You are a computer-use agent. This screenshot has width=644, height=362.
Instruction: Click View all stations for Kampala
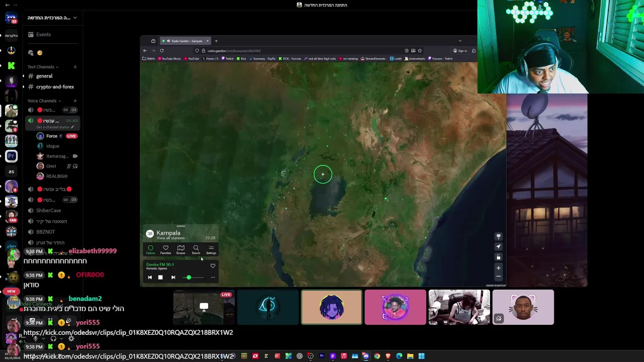171,238
